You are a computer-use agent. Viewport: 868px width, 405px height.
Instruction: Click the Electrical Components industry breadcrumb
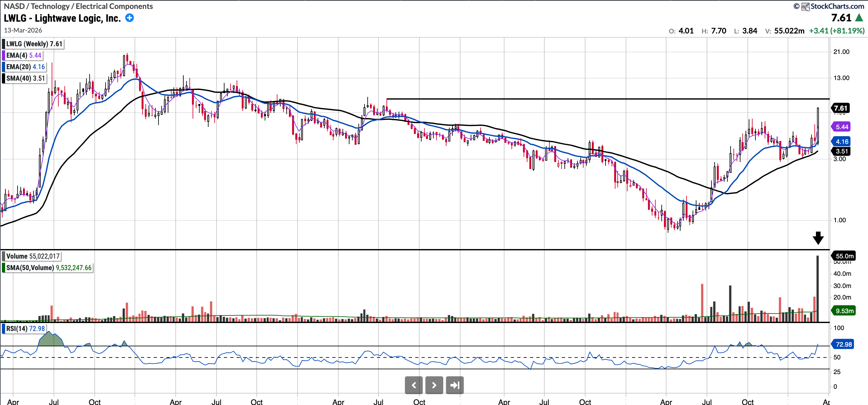pos(114,6)
